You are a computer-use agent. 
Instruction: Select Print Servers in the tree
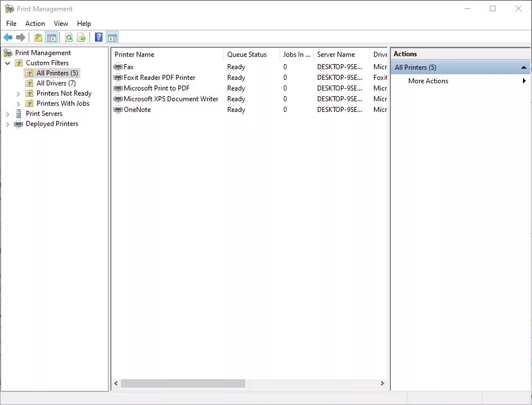[x=44, y=114]
